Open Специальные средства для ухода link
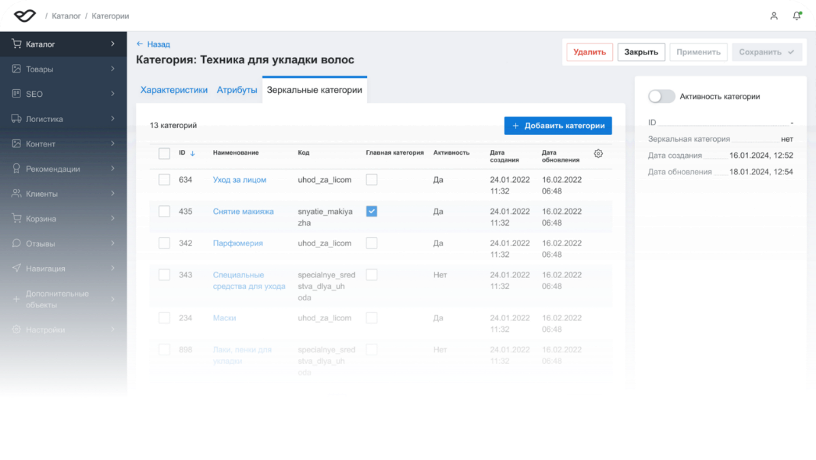 [x=249, y=280]
